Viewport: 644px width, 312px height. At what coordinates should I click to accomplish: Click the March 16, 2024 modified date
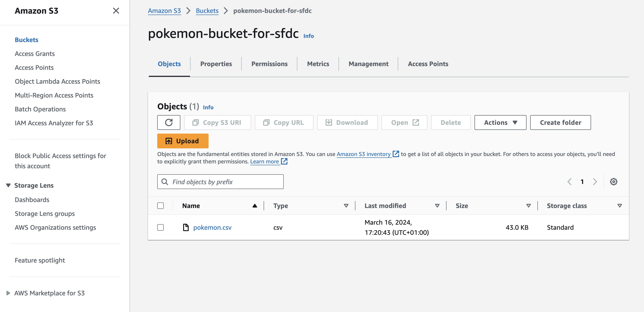(x=397, y=227)
